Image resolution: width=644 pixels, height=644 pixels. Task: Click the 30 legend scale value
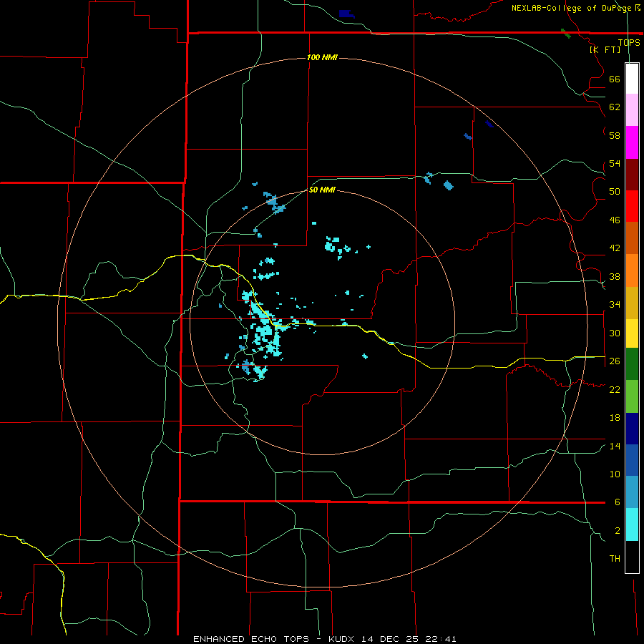615,333
